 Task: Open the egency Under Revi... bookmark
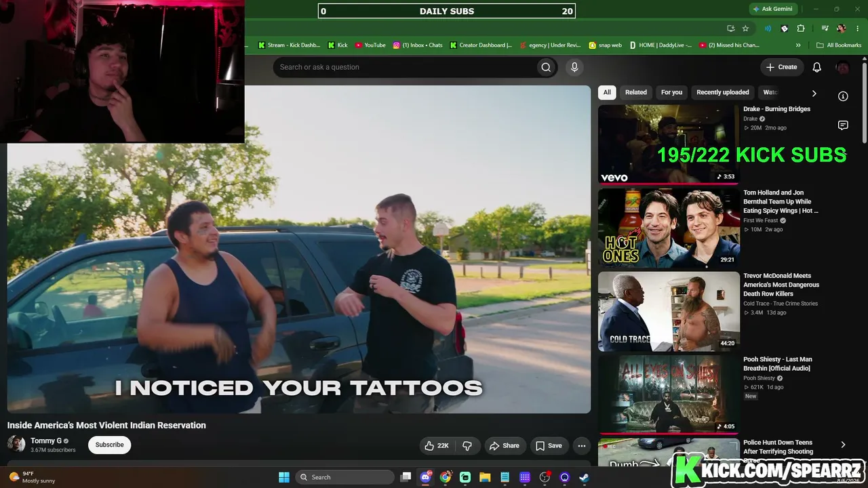[x=550, y=45]
